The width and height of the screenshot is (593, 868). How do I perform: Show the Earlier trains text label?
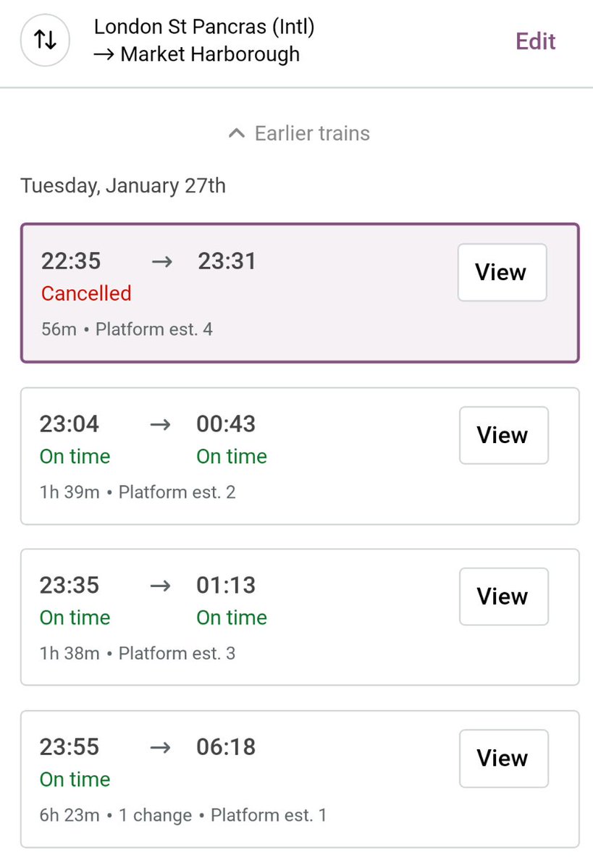coord(312,133)
